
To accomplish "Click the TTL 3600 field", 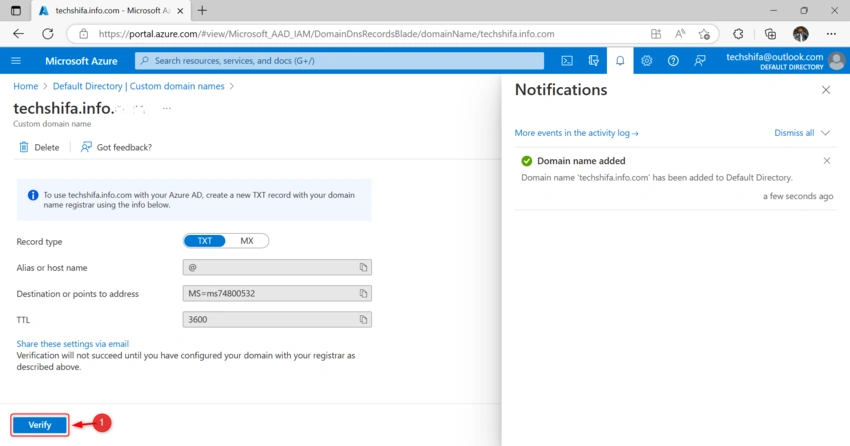I will [277, 319].
